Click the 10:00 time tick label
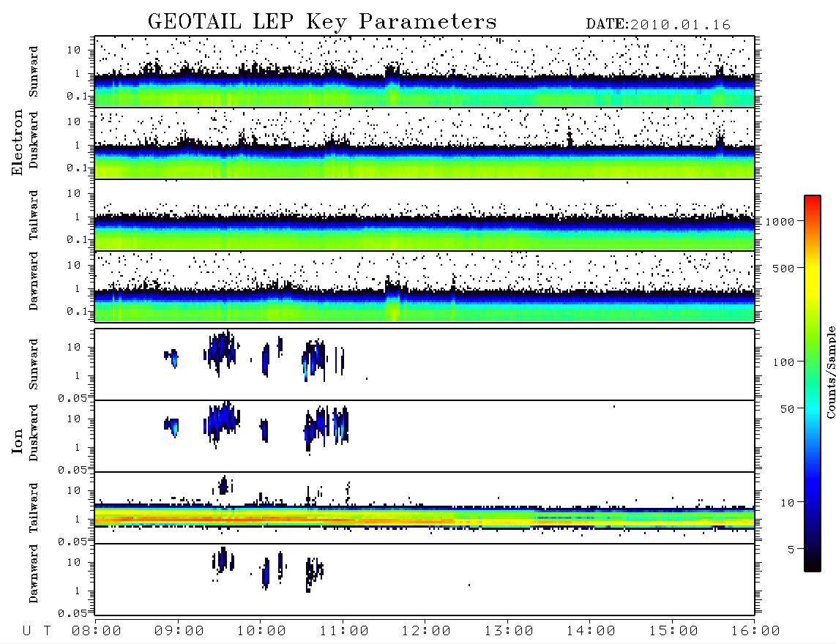The image size is (836, 644). point(262,632)
